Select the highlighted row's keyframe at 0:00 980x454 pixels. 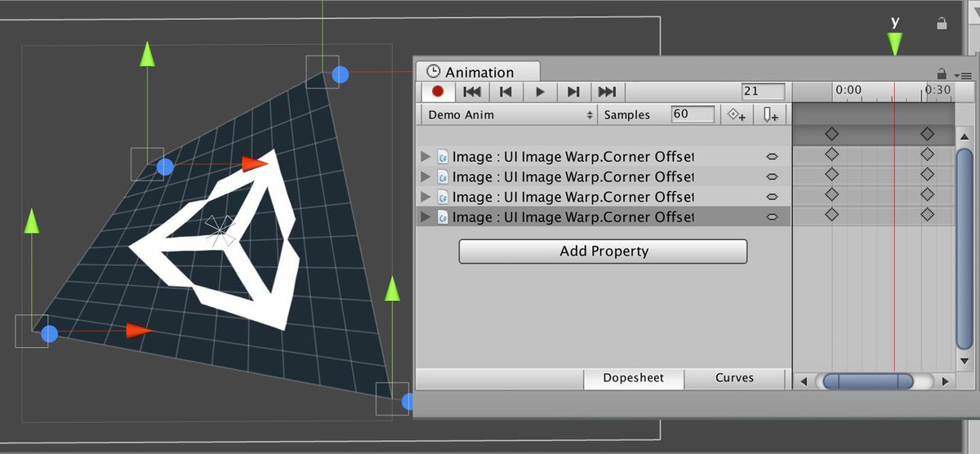(x=831, y=216)
